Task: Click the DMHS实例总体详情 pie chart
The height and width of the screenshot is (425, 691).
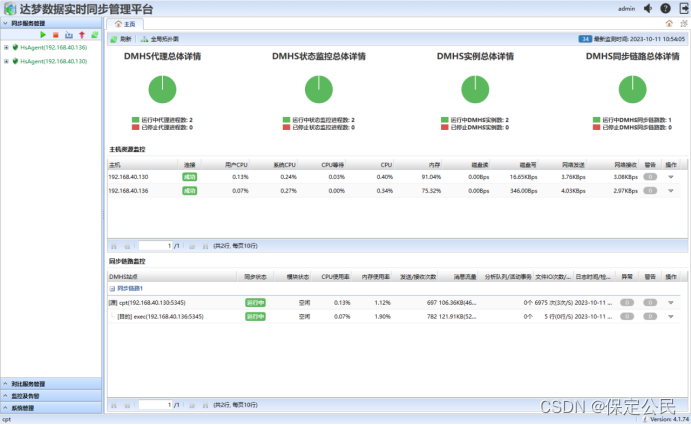Action: tap(475, 89)
